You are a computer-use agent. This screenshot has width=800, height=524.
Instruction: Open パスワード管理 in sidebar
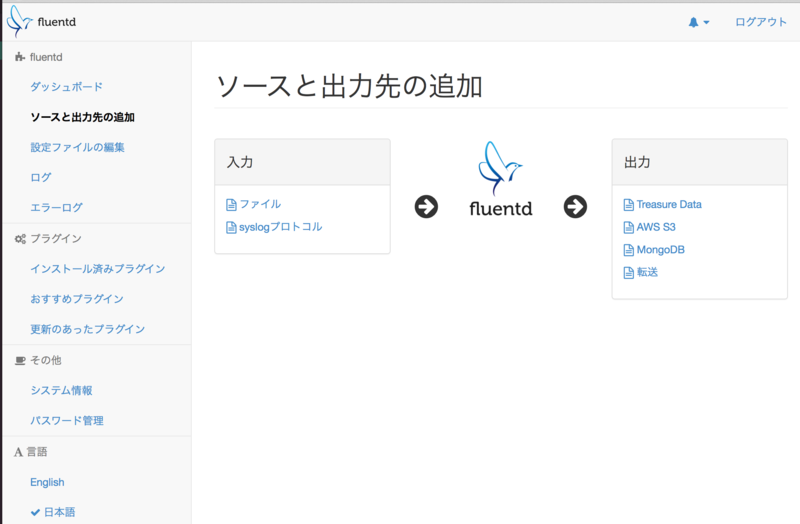point(67,420)
